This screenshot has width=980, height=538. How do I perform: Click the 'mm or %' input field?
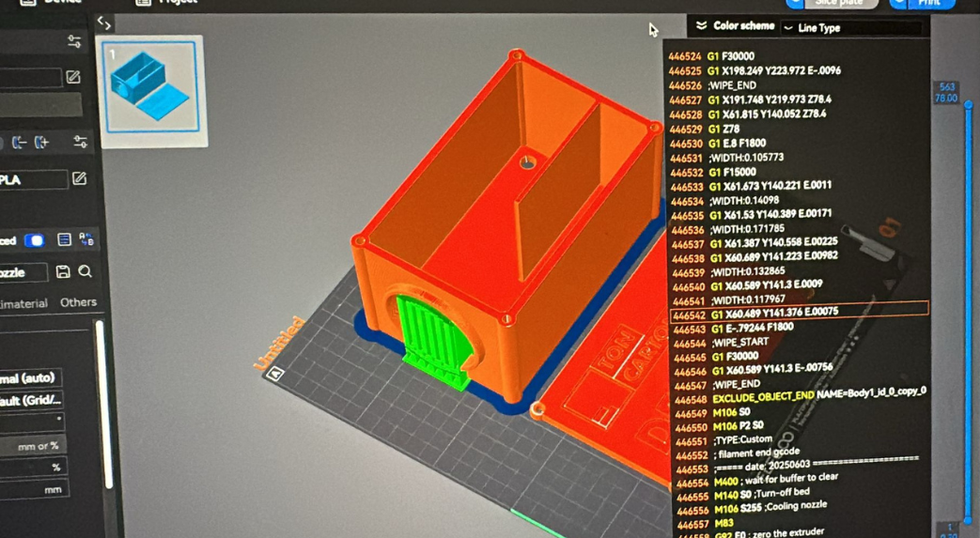[x=33, y=446]
